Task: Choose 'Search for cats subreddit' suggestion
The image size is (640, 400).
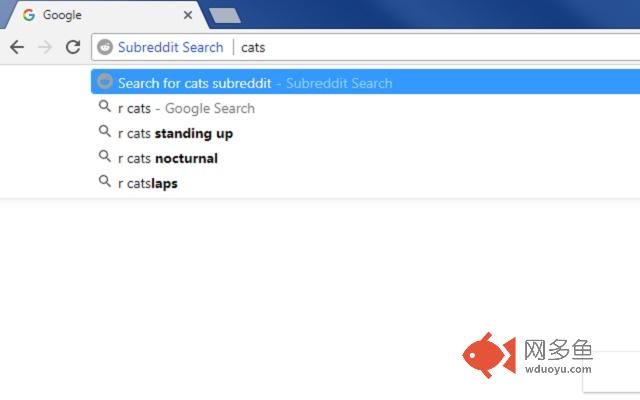Action: 365,82
